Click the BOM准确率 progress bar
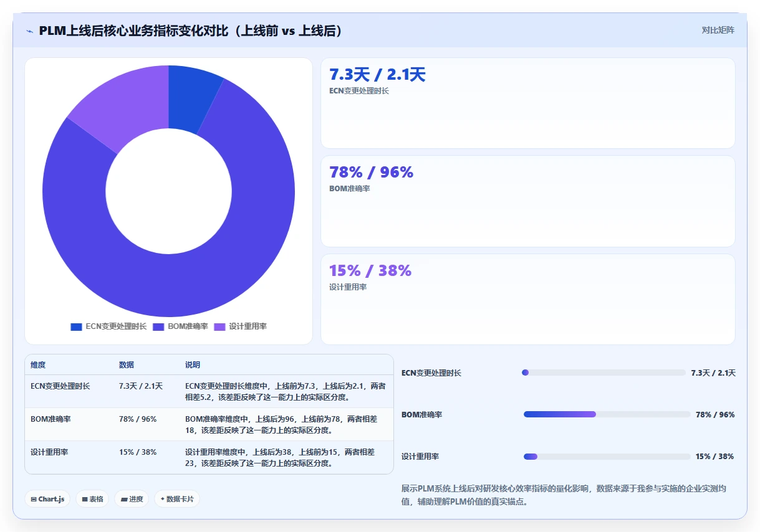 point(607,414)
